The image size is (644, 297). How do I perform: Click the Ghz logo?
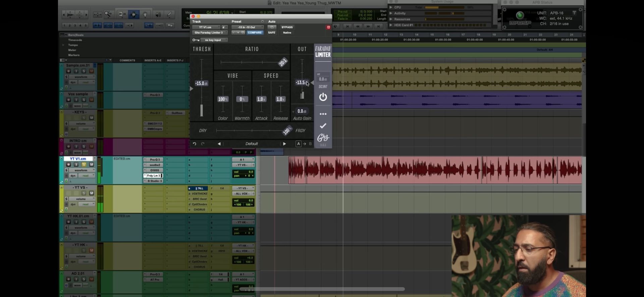point(323,137)
